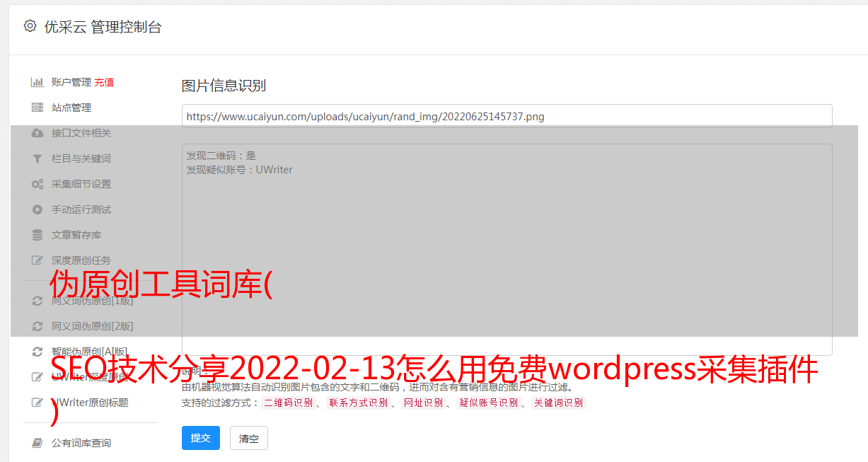Screen dimensions: 868x462
Task: Click the edit icon beside 深度原创任务
Action: tap(37, 260)
